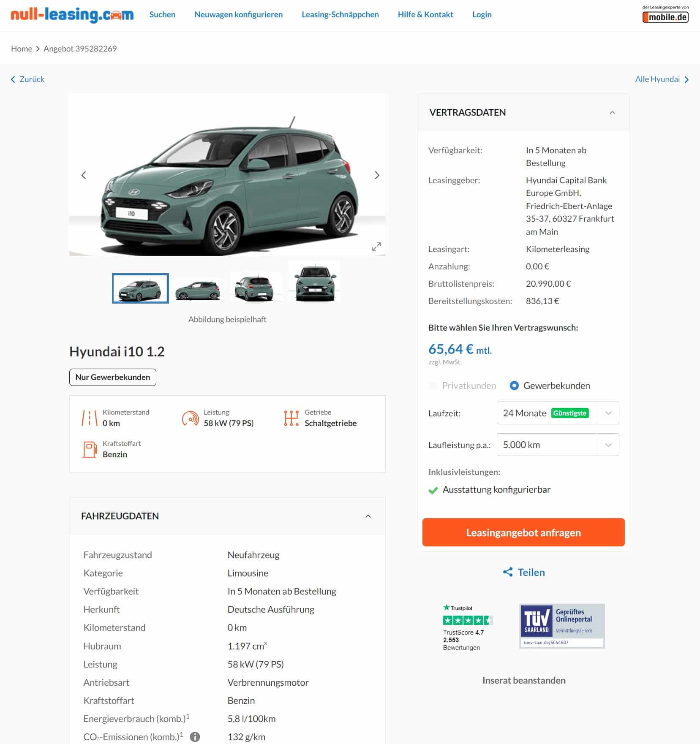This screenshot has width=700, height=744.
Task: Click Bereitstellungskosten value 836,13 €
Action: (542, 301)
